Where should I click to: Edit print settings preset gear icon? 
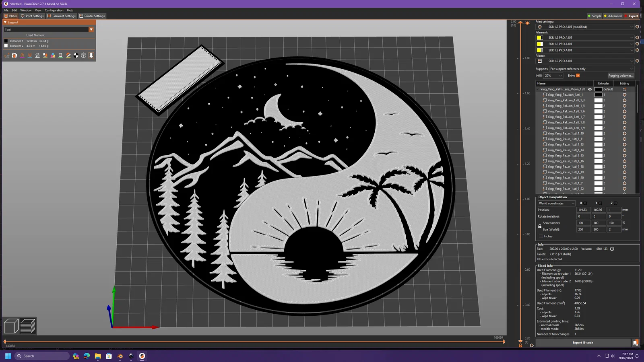(637, 27)
